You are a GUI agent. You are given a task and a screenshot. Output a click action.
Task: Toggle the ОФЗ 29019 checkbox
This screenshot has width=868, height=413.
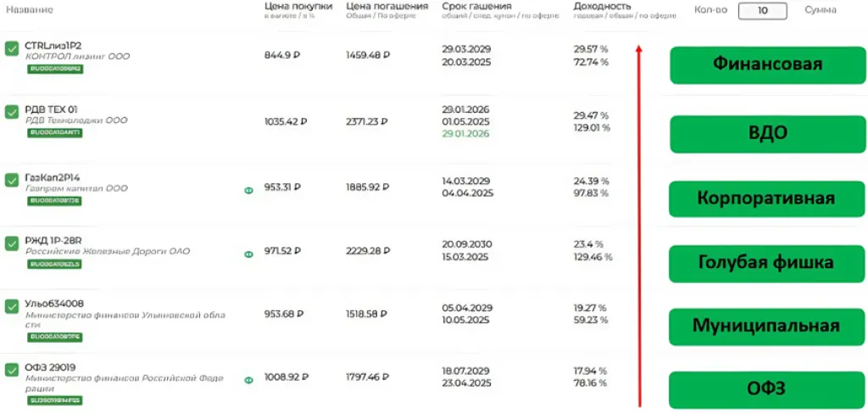click(x=12, y=370)
